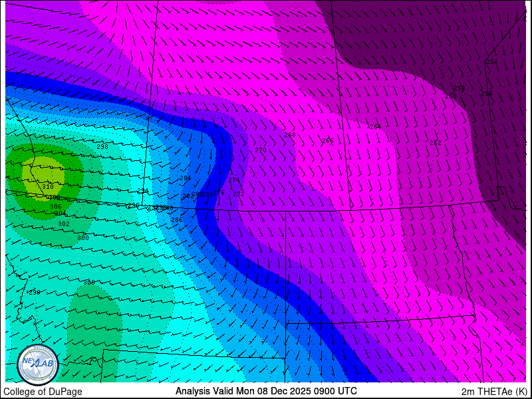Select the 306 contour label
This screenshot has width=532, height=399.
(56, 206)
